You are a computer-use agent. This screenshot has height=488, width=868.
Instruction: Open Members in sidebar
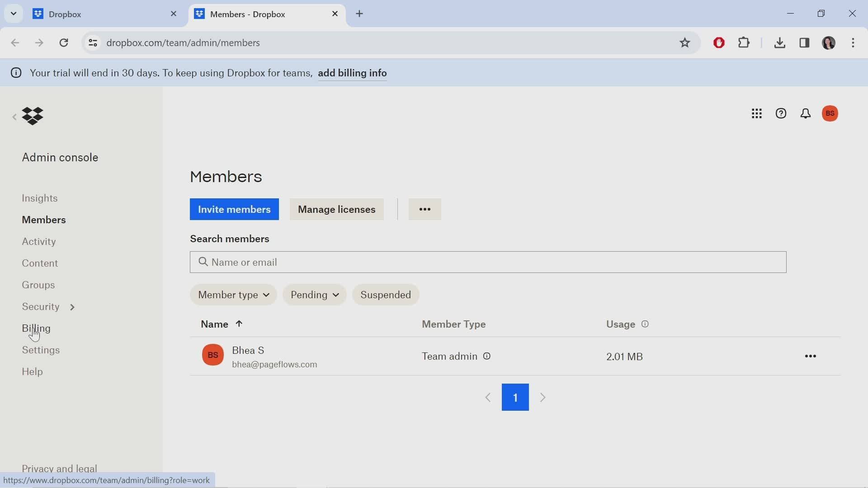point(44,220)
